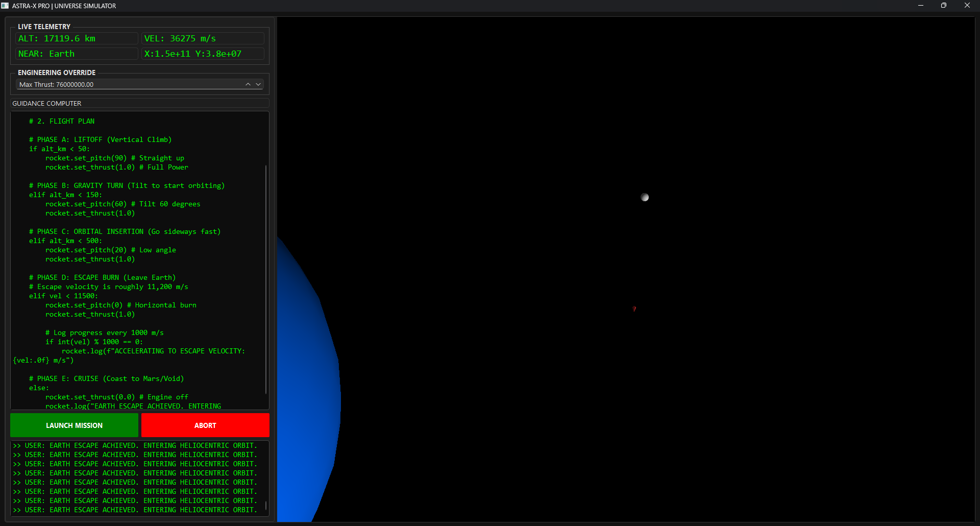Click 'elif alt_km < 150:' code line
Screen dimensions: 980x526
pos(65,195)
